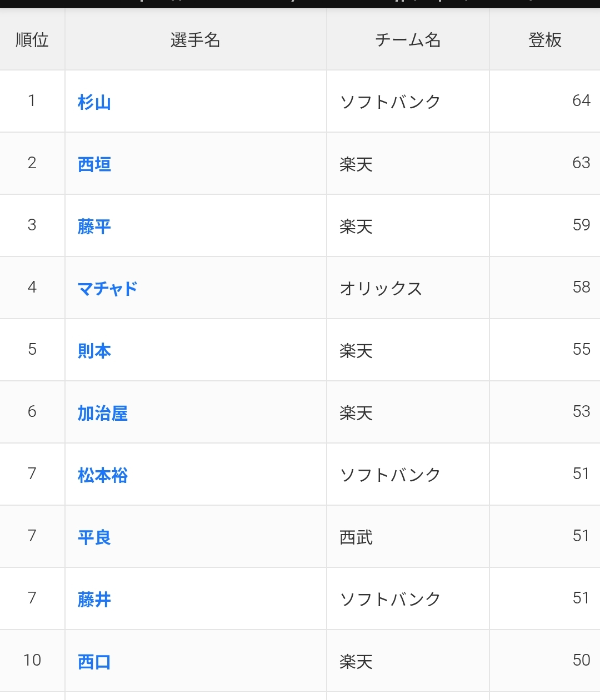Select player link 藤井

[94, 600]
